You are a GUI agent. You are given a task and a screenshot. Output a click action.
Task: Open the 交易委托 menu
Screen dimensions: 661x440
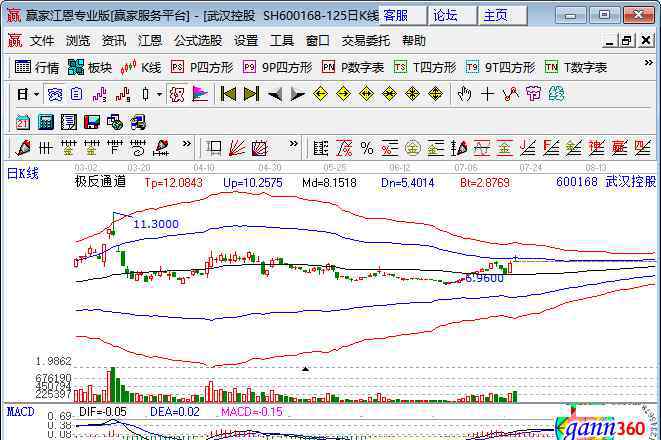click(x=365, y=41)
